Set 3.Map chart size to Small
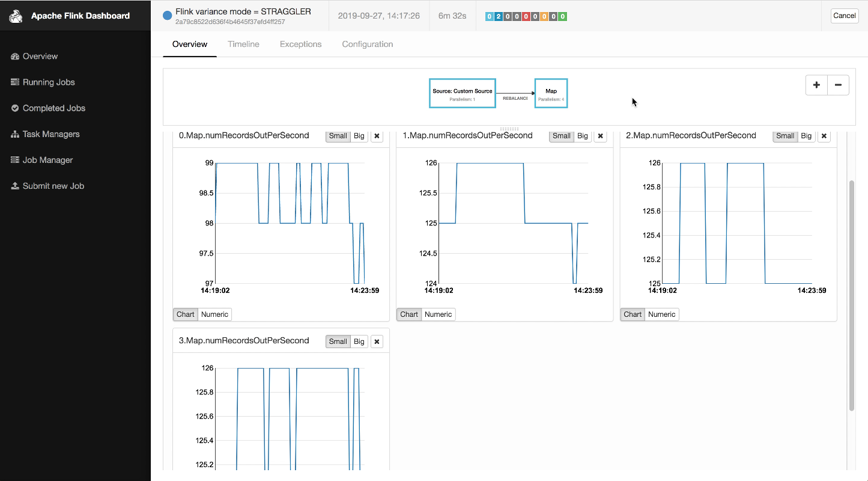 (x=338, y=342)
